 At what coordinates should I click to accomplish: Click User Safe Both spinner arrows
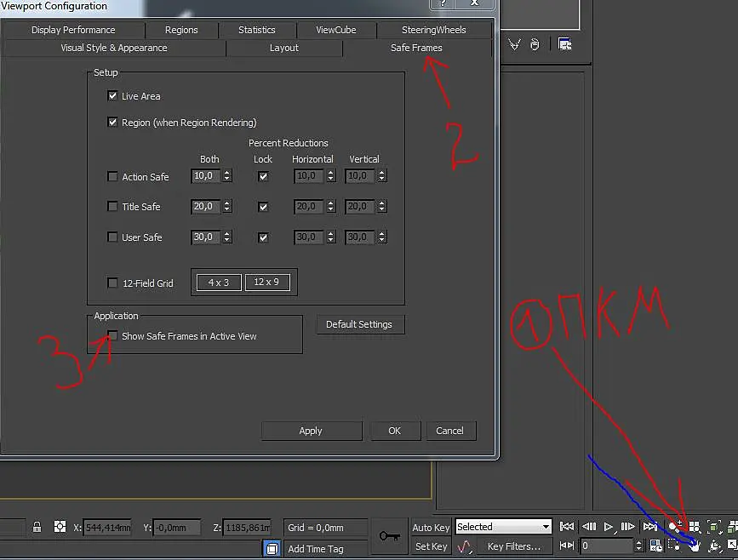click(227, 237)
